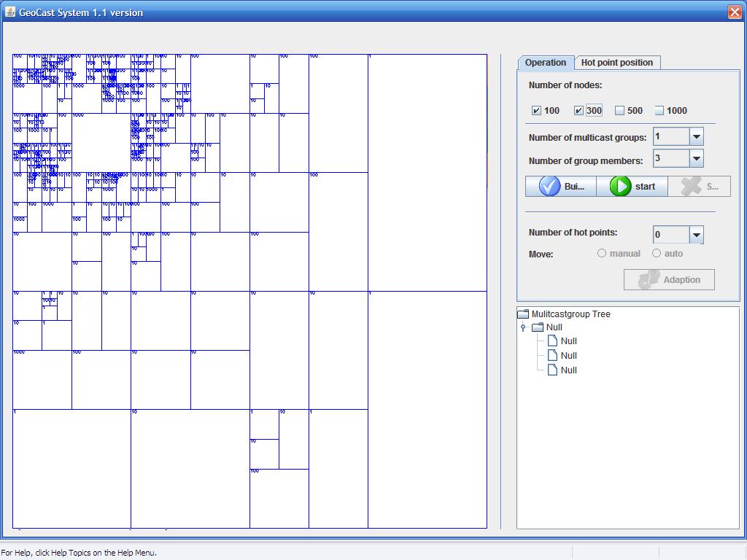The width and height of the screenshot is (747, 560).
Task: Click the grayed-out stop X button
Action: [699, 187]
